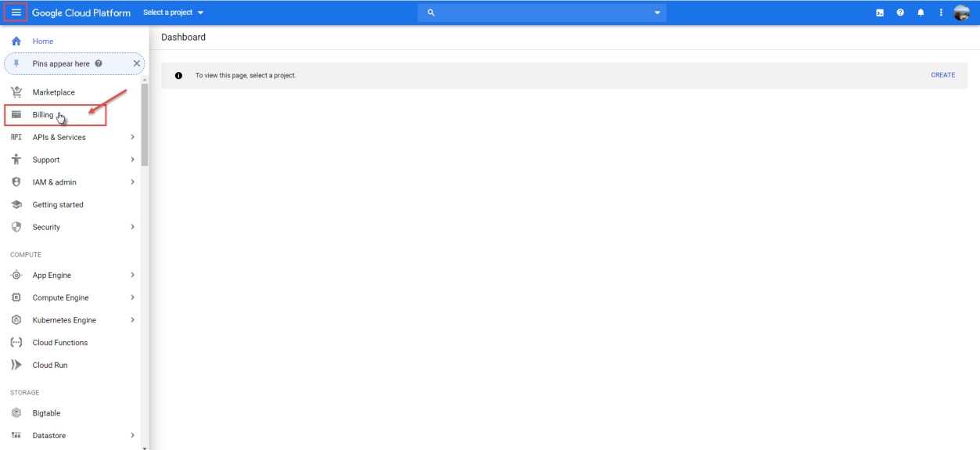The image size is (980, 450).
Task: Open the hamburger navigation menu
Action: click(x=16, y=13)
